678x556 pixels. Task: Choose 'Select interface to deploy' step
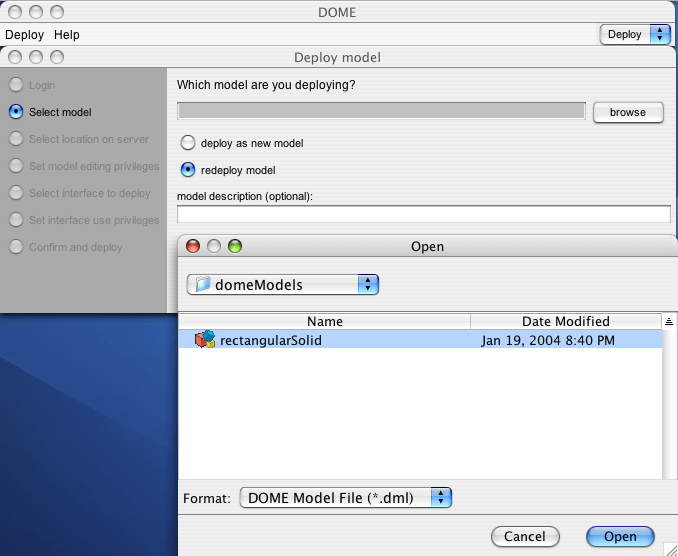[16, 193]
